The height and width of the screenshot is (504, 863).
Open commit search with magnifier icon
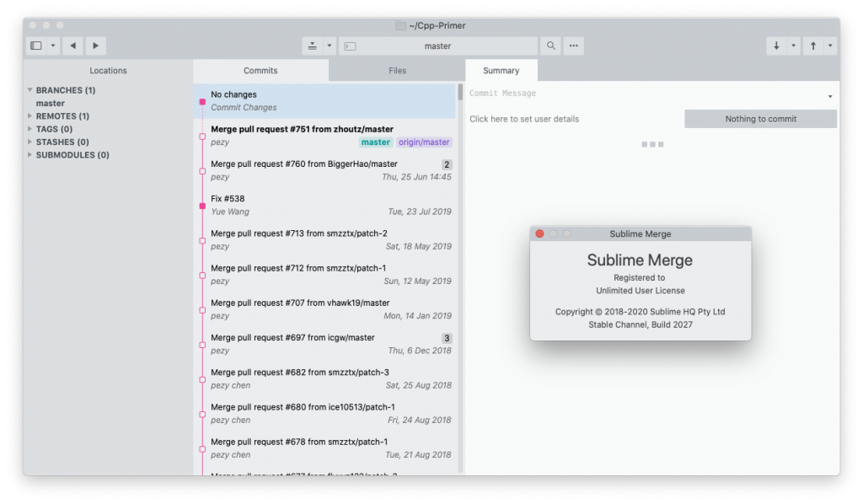coord(551,46)
